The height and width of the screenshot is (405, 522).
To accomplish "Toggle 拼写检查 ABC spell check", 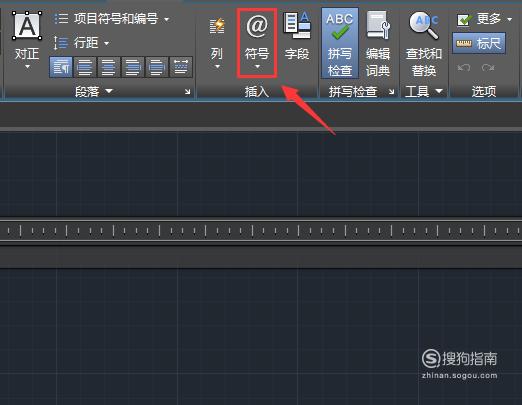I will tap(340, 43).
